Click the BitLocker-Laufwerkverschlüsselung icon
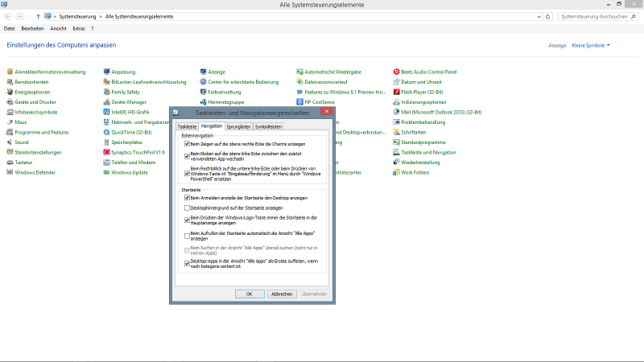Viewport: 644px width, 362px height. pos(106,81)
